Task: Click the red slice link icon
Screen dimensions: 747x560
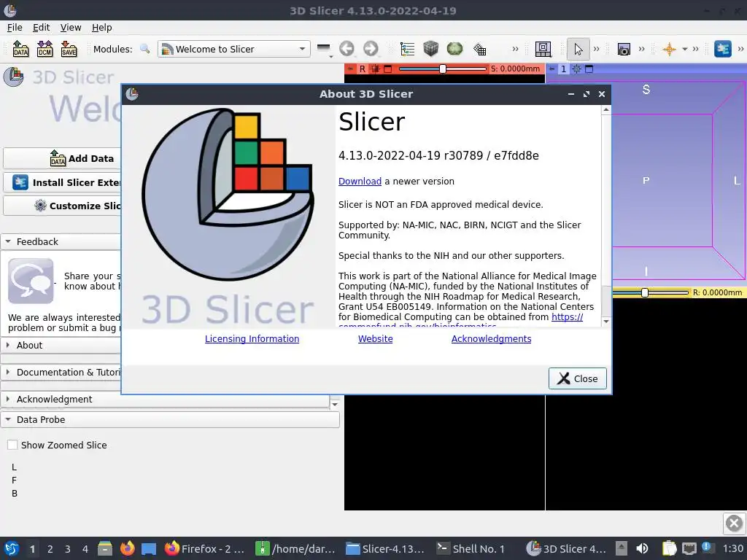Action: pyautogui.click(x=376, y=69)
